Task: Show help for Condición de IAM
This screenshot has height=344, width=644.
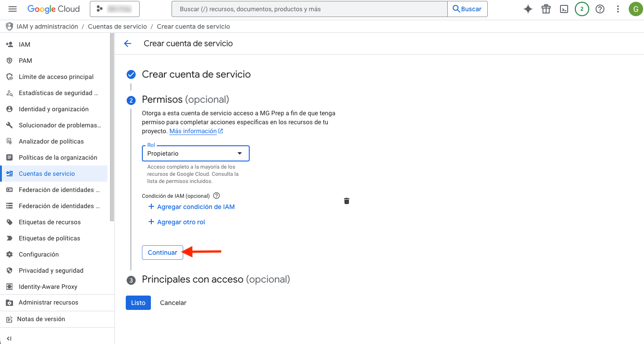Action: tap(216, 196)
